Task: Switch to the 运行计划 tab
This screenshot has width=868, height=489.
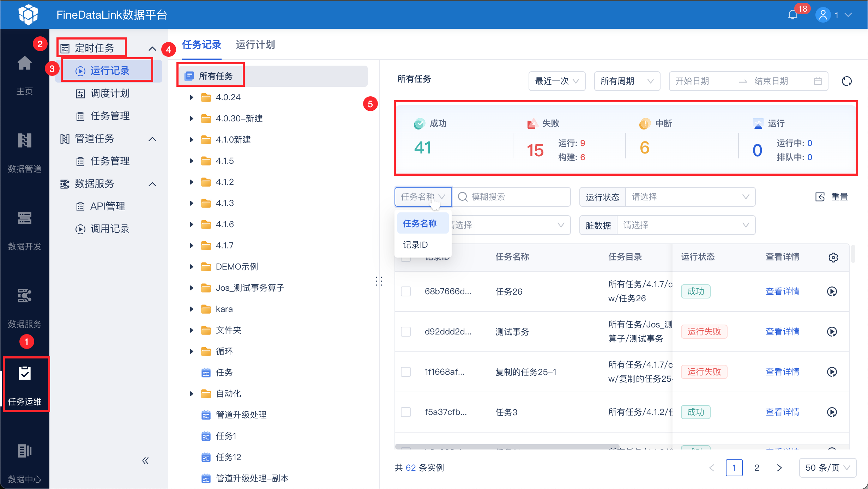Action: point(255,45)
